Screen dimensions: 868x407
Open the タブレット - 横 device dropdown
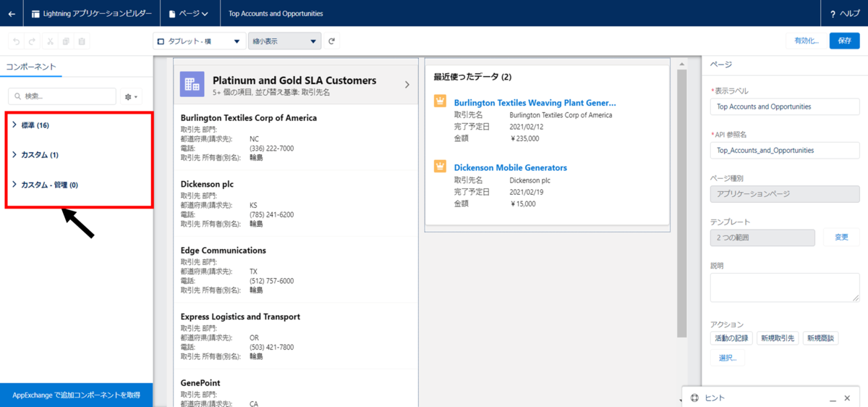point(199,41)
